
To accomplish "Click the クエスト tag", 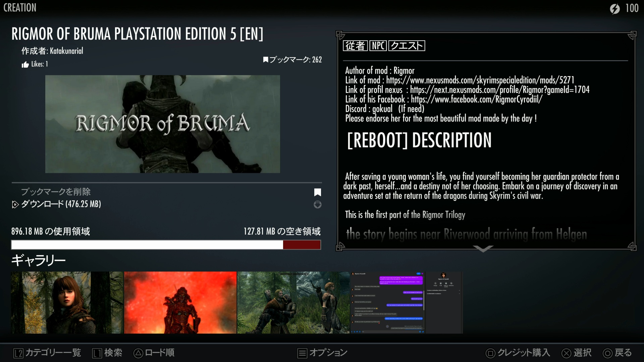I will click(407, 46).
